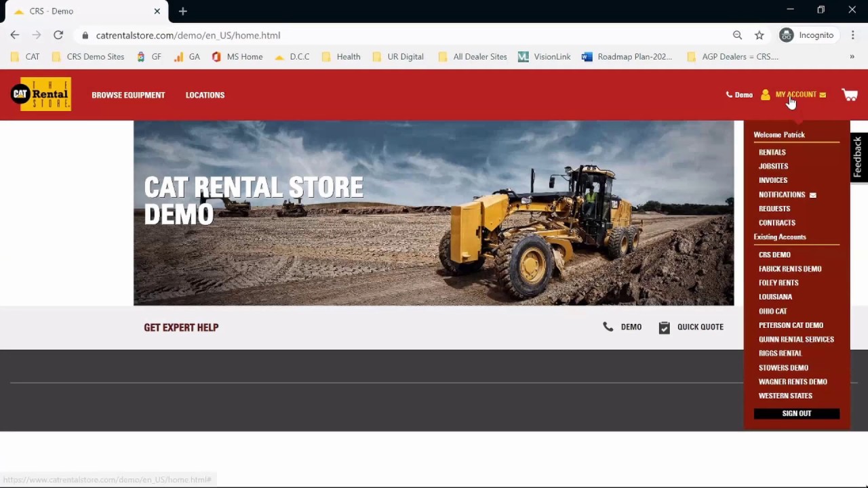Open the All Dealer Sites bookmarks folder
The height and width of the screenshot is (488, 868).
tap(473, 57)
